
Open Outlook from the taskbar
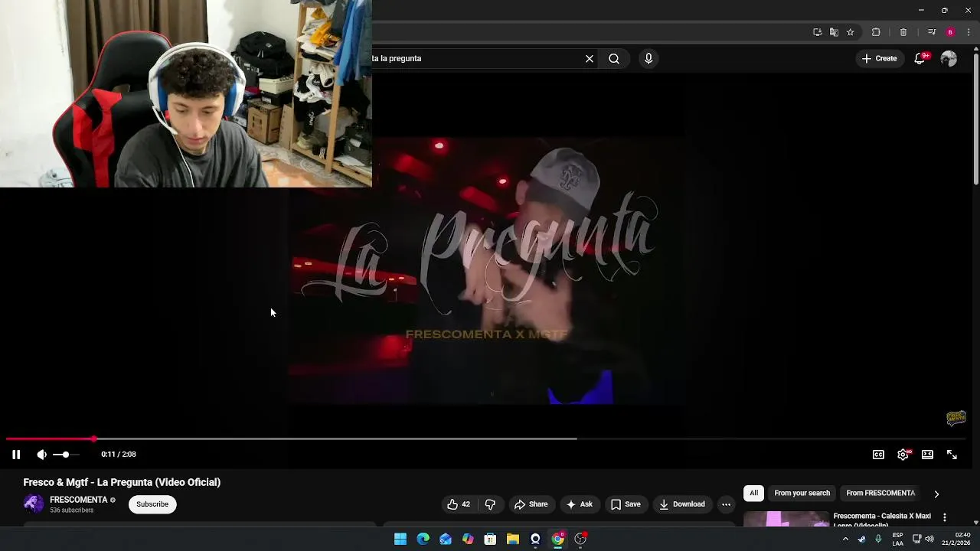point(446,539)
